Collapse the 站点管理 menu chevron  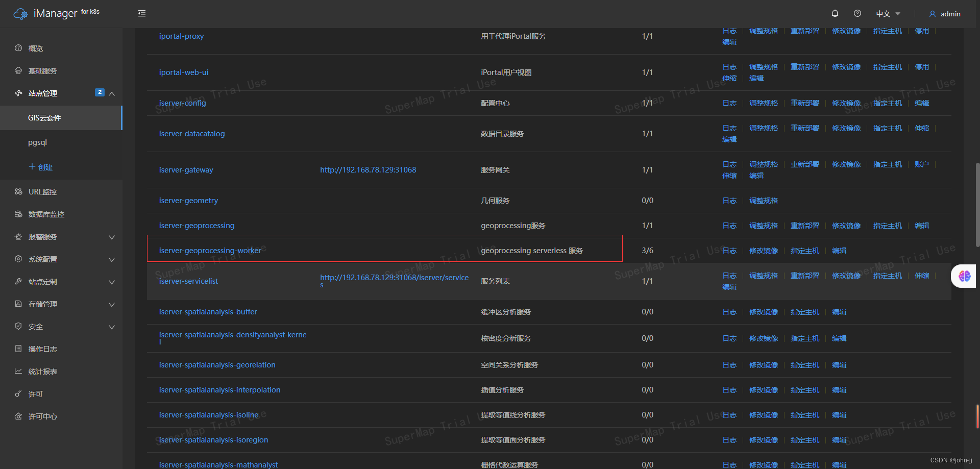112,93
